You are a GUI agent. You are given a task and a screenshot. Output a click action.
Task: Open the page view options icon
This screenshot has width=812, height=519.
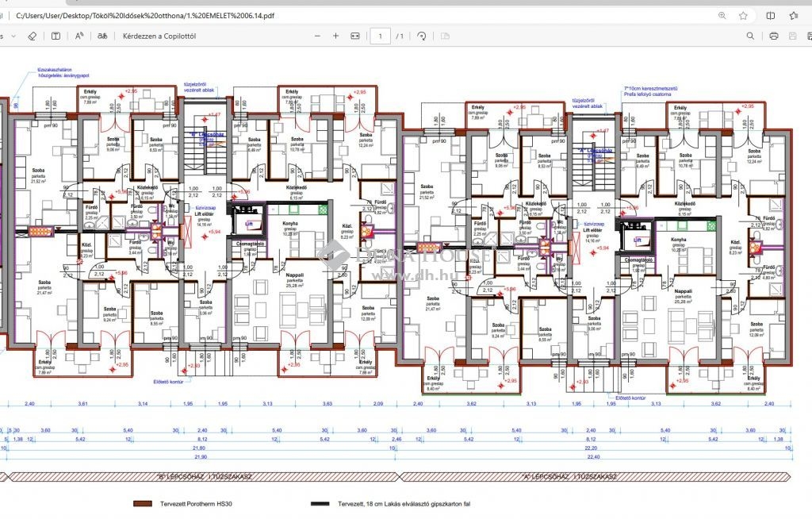445,37
